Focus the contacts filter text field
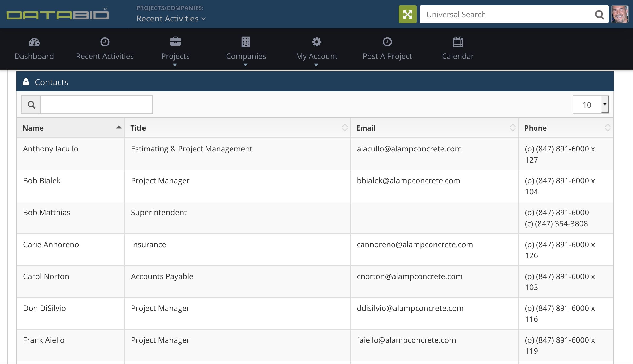 (x=96, y=105)
